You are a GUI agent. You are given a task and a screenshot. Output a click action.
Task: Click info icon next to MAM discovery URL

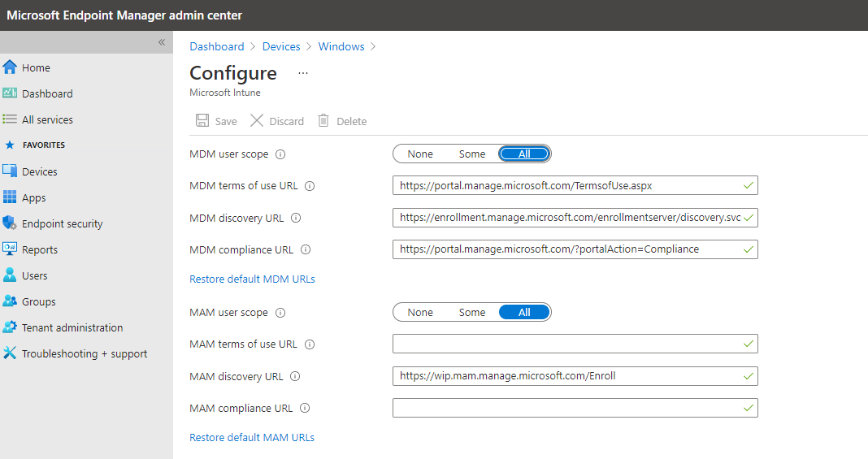295,377
